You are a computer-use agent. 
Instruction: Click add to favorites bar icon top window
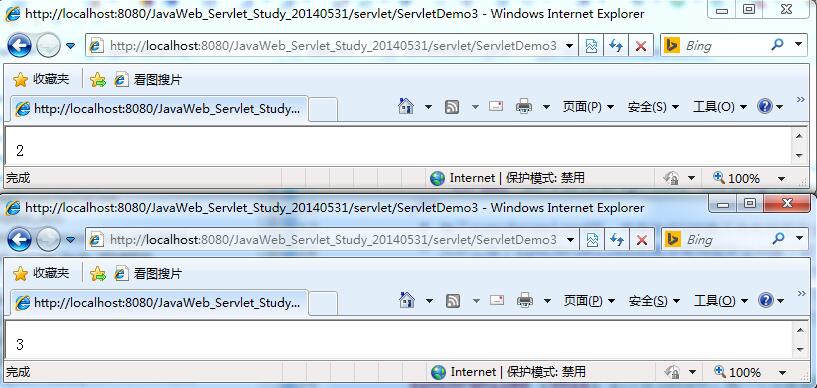coord(97,80)
